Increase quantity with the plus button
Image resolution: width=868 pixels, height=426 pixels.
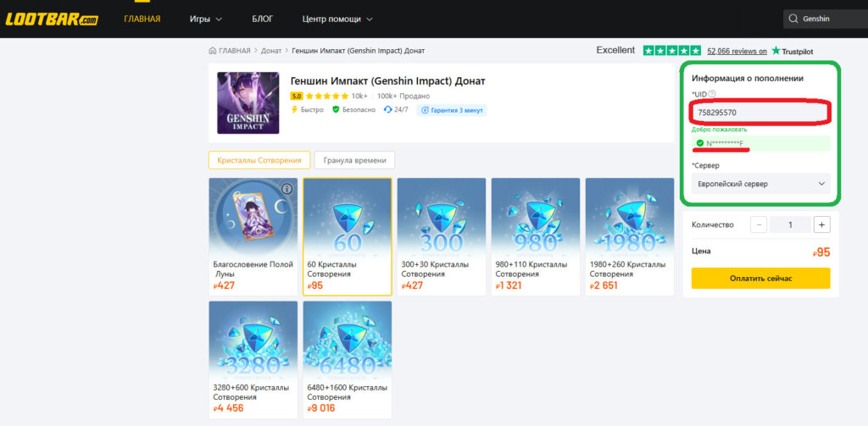point(821,224)
